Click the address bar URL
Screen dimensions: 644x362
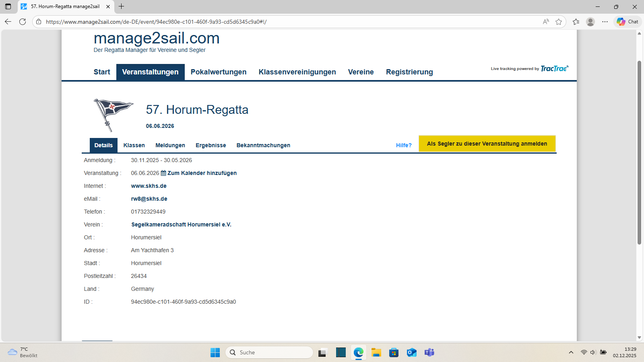pos(156,22)
